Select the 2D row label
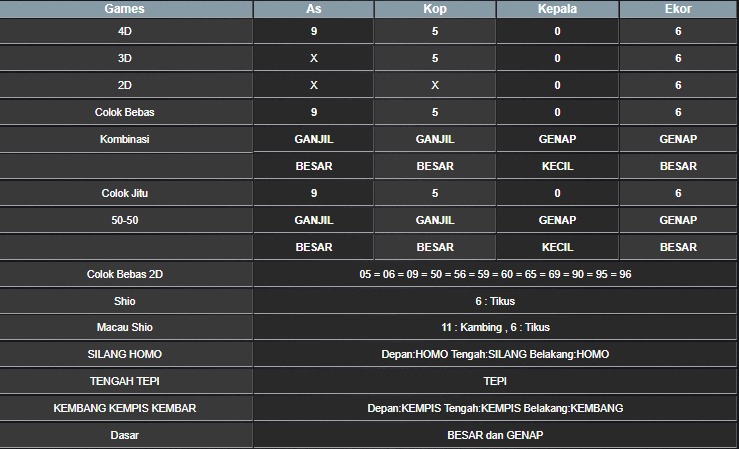 125,86
